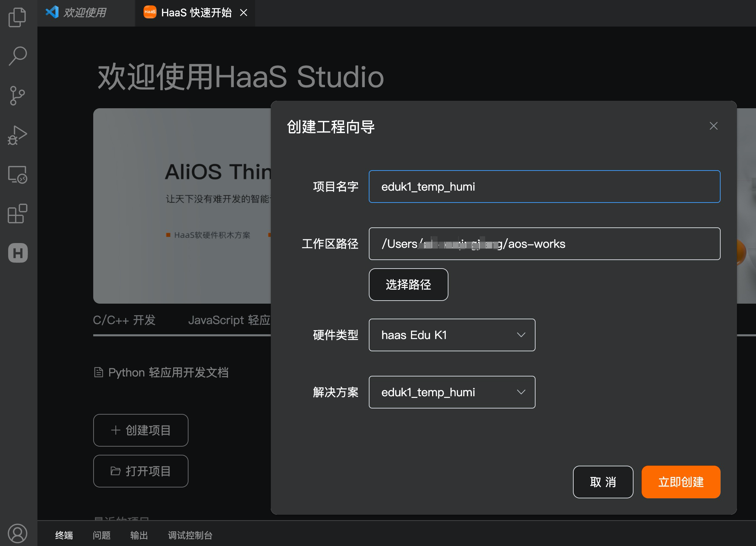Open the 硬件类型 dropdown showing haas Edu K1
Viewport: 756px width, 546px height.
coord(451,335)
